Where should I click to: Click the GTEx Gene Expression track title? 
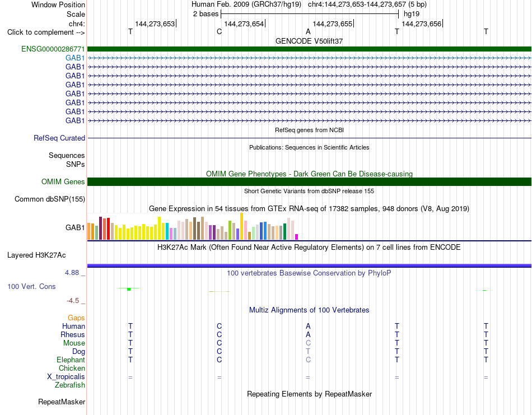[x=309, y=209]
